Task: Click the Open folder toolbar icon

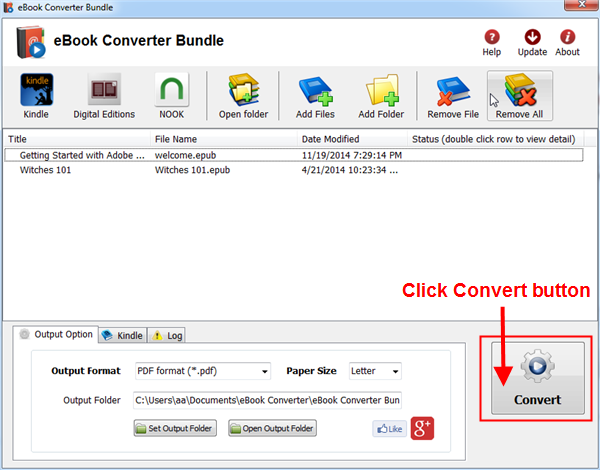Action: click(243, 96)
